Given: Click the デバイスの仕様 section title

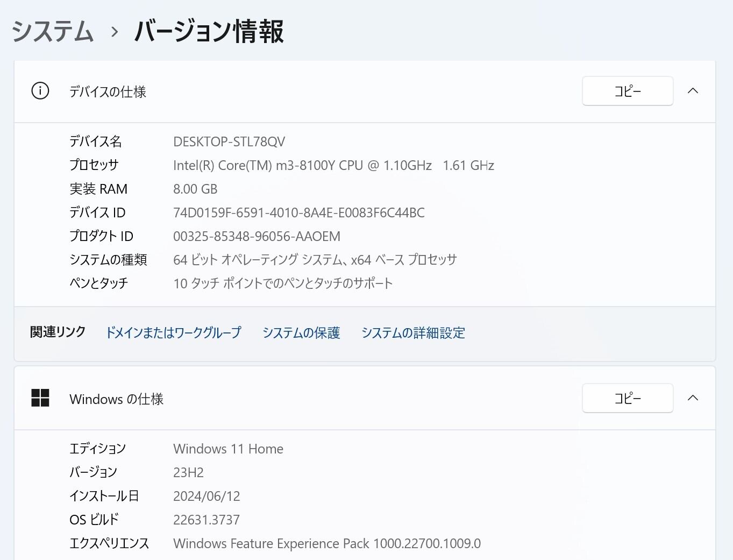Looking at the screenshot, I should 108,91.
